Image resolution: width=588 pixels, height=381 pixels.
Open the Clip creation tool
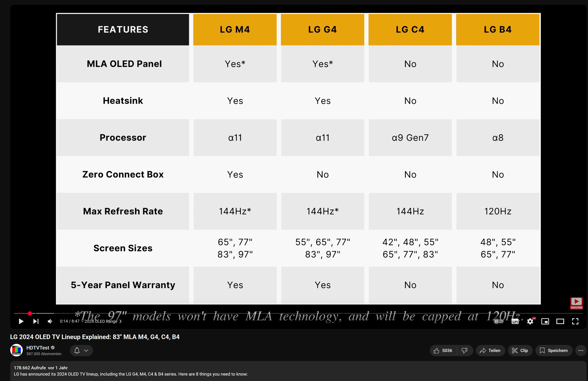pyautogui.click(x=520, y=350)
